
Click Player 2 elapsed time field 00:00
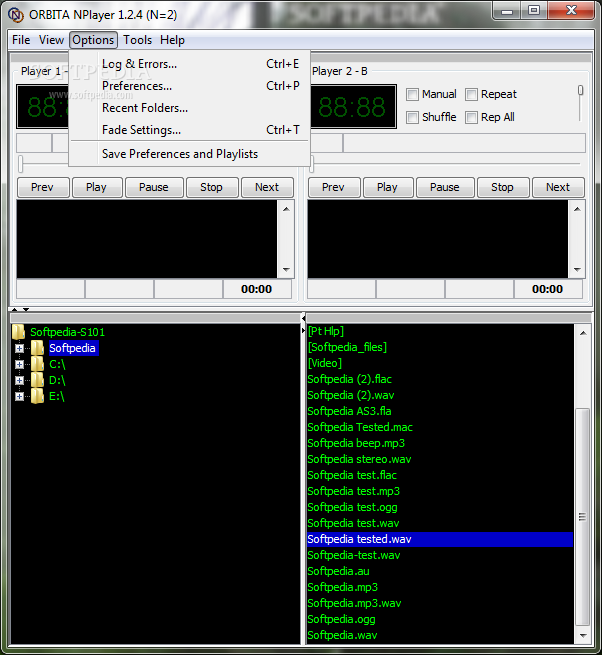547,289
